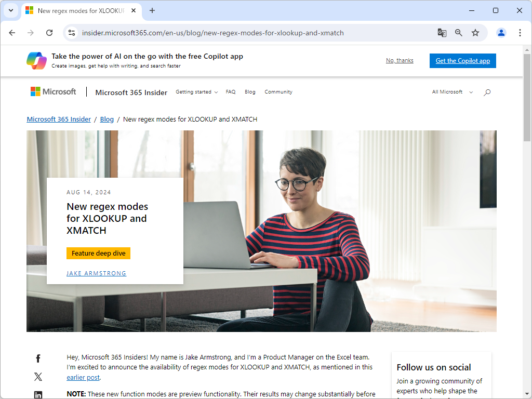Go to Blog breadcrumb link
Image resolution: width=532 pixels, height=399 pixels.
(x=107, y=119)
